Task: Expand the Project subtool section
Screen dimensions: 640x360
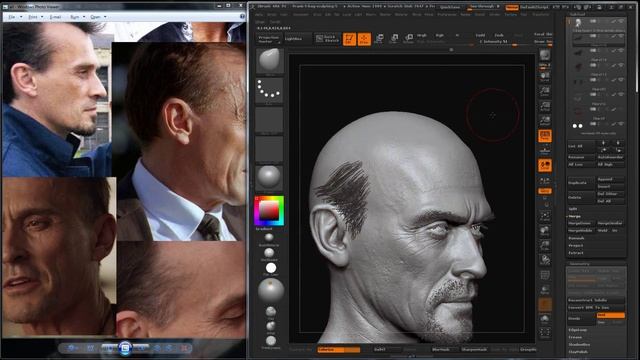Action: tap(576, 245)
